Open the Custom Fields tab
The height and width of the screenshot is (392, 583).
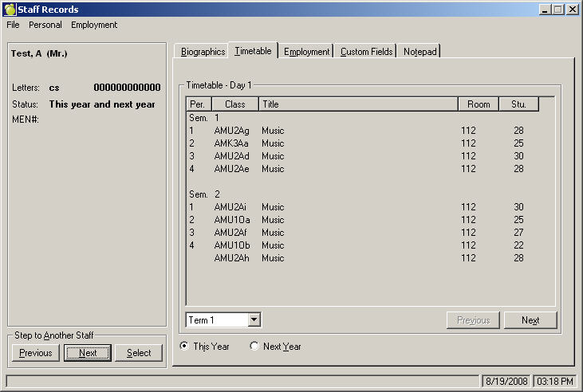click(x=366, y=52)
